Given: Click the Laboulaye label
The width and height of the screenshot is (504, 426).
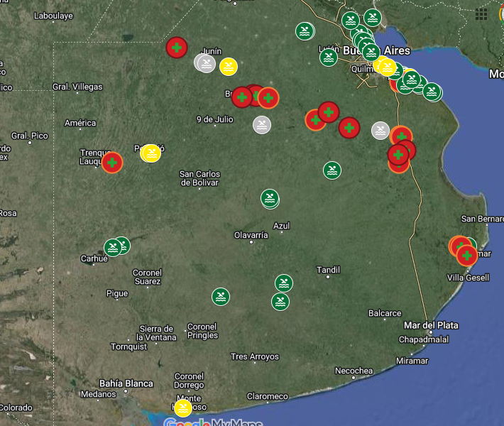Looking at the screenshot, I should [53, 16].
